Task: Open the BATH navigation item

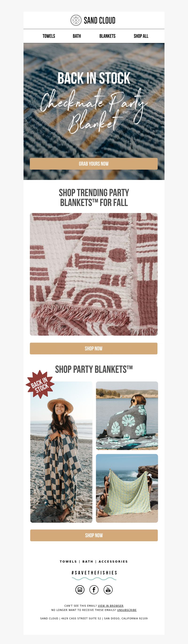Action: 77,36
